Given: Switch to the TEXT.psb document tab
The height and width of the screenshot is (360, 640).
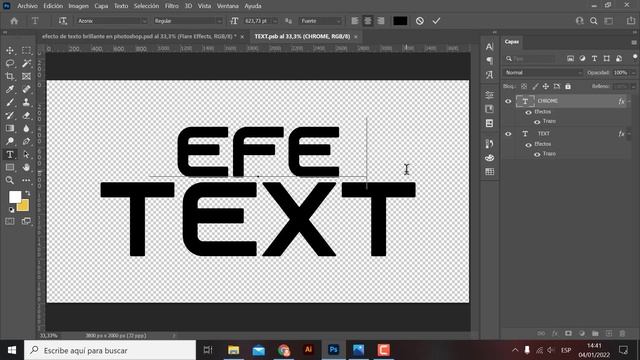Looking at the screenshot, I should (x=302, y=36).
